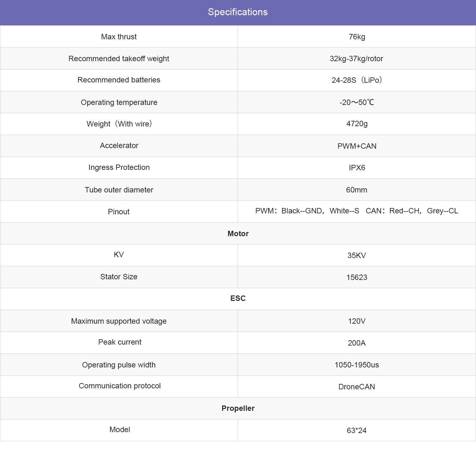Select the Recommended takeoff weight label

coord(119,59)
